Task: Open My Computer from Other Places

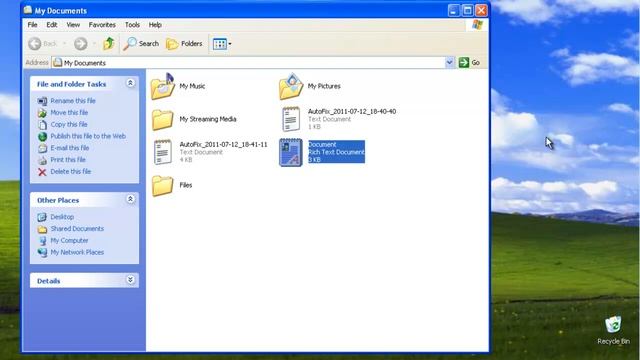Action: [69, 241]
